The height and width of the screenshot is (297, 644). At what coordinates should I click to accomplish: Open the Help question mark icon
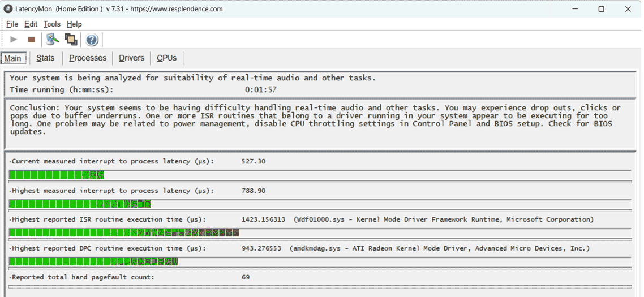tap(92, 40)
